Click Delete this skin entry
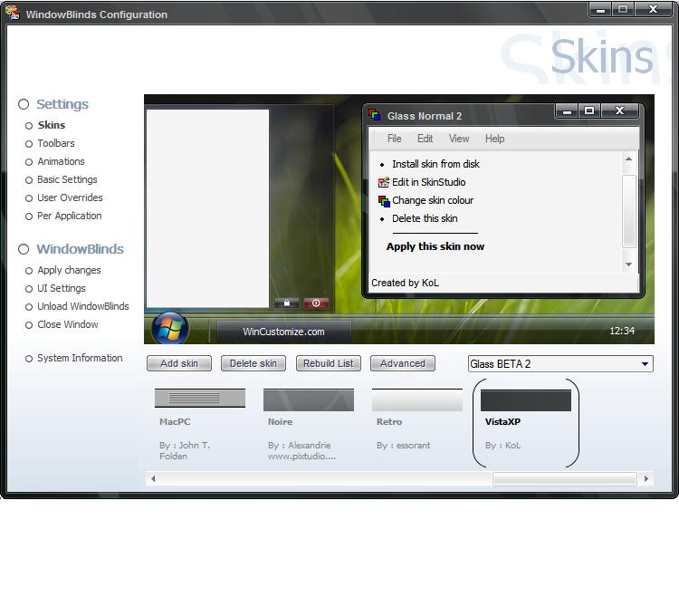Viewport: 679px width, 616px height. coord(425,218)
